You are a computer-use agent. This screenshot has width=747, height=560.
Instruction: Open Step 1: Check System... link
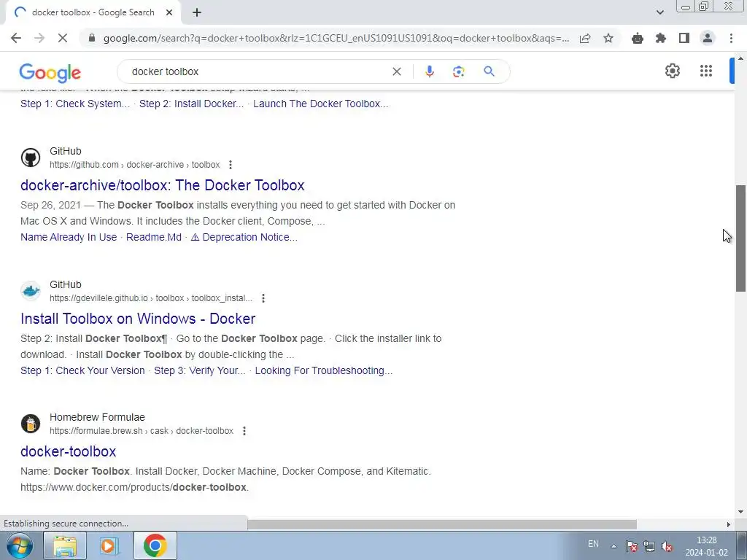pos(75,104)
